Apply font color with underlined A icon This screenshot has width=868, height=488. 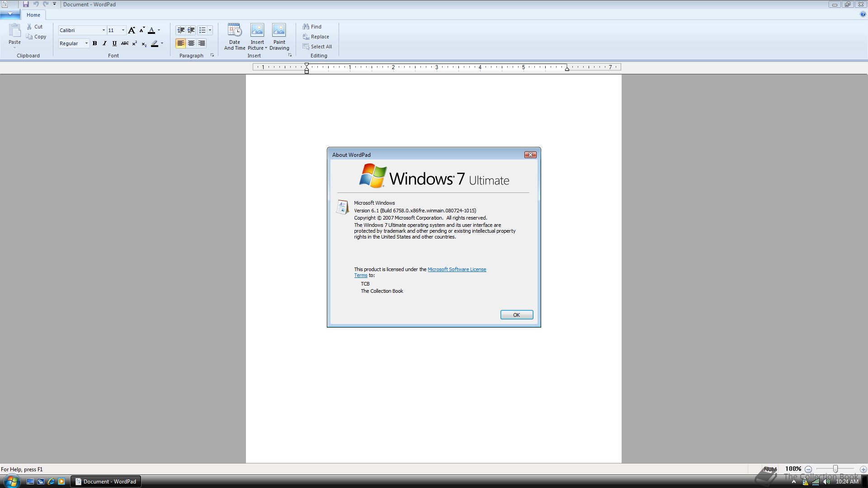[151, 30]
